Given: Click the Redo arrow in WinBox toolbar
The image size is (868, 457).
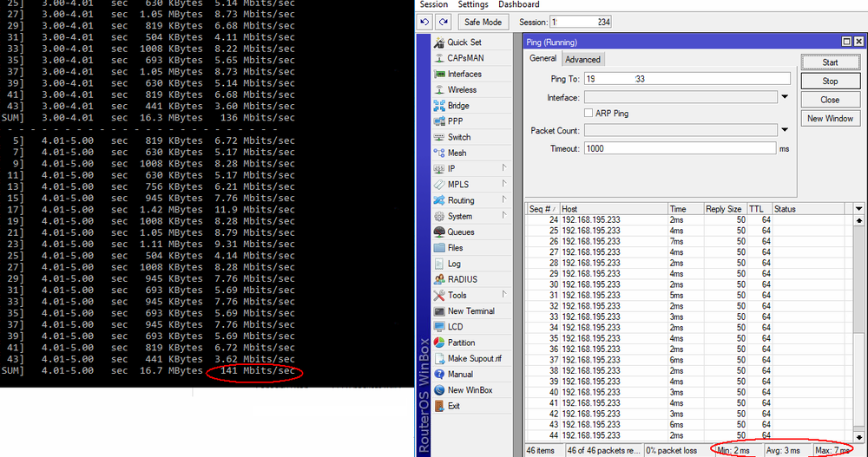Looking at the screenshot, I should [444, 23].
